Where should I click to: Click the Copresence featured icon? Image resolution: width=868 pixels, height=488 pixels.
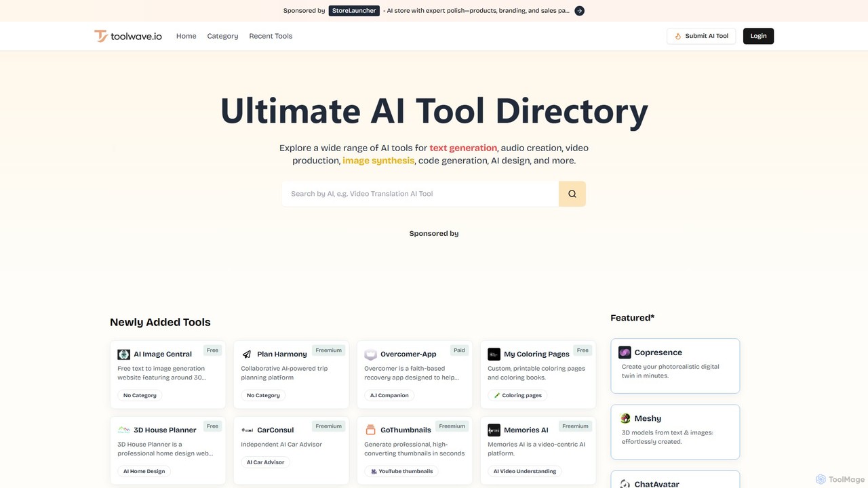pos(625,352)
